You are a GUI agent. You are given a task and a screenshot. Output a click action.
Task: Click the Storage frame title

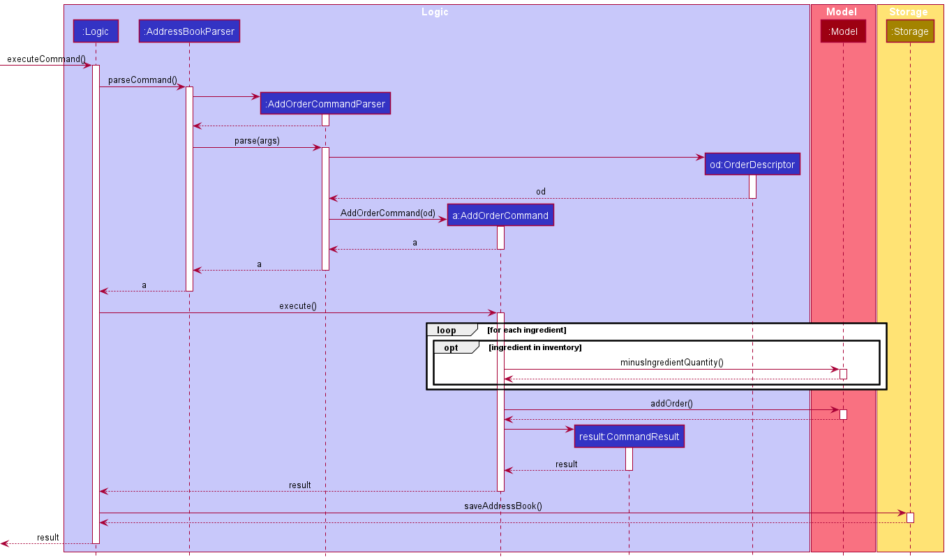point(907,11)
